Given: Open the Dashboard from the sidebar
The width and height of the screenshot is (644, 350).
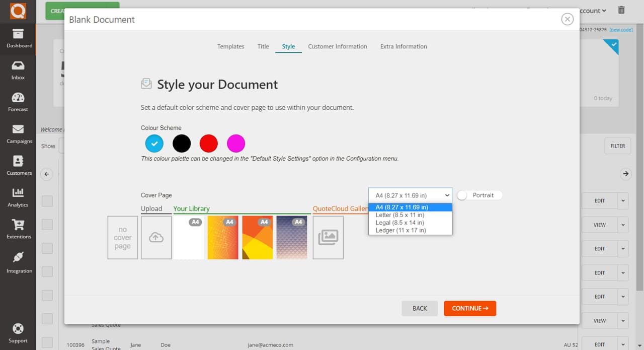Looking at the screenshot, I should coord(18,39).
